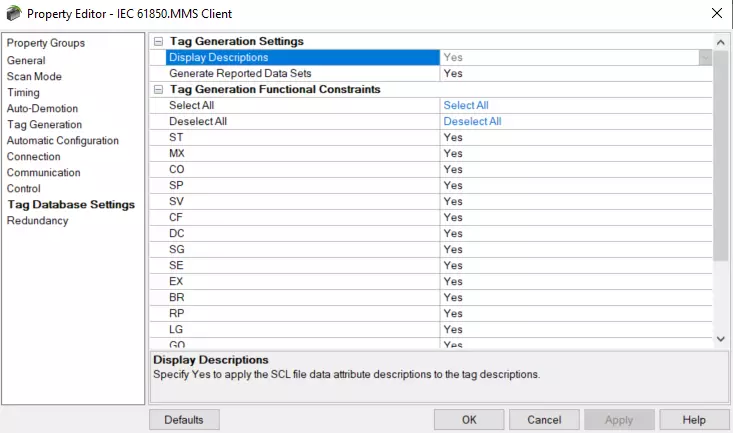
Task: Select the SP row label
Action: pyautogui.click(x=176, y=186)
